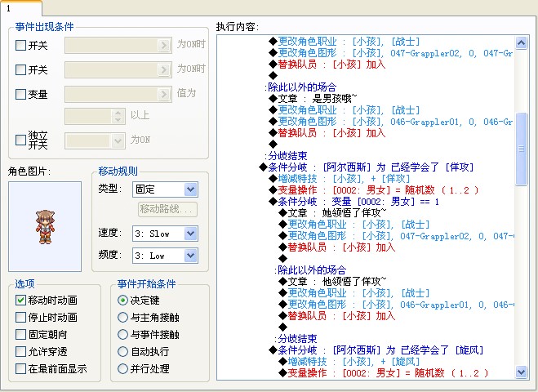Select line 更改角色图形 with 047-Grappler02 at top
Image resolution: width=538 pixels, height=392 pixels.
tap(390, 53)
